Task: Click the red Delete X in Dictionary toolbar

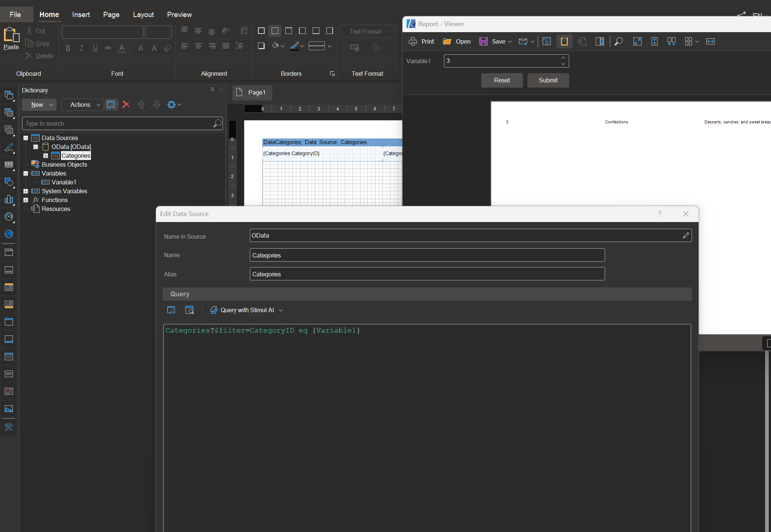Action: tap(126, 105)
